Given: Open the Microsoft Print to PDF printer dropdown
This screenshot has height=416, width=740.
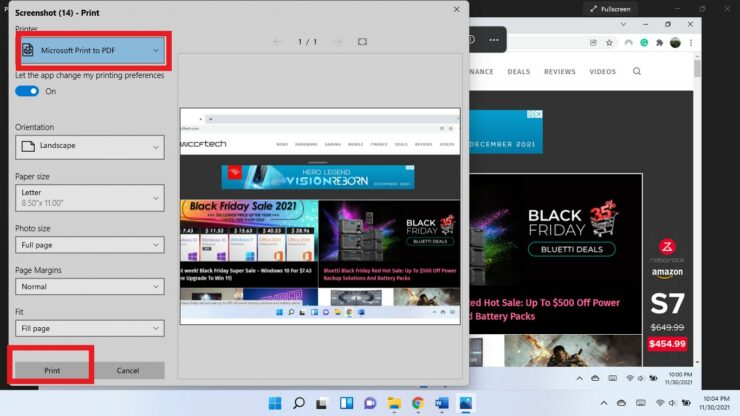Looking at the screenshot, I should point(93,50).
